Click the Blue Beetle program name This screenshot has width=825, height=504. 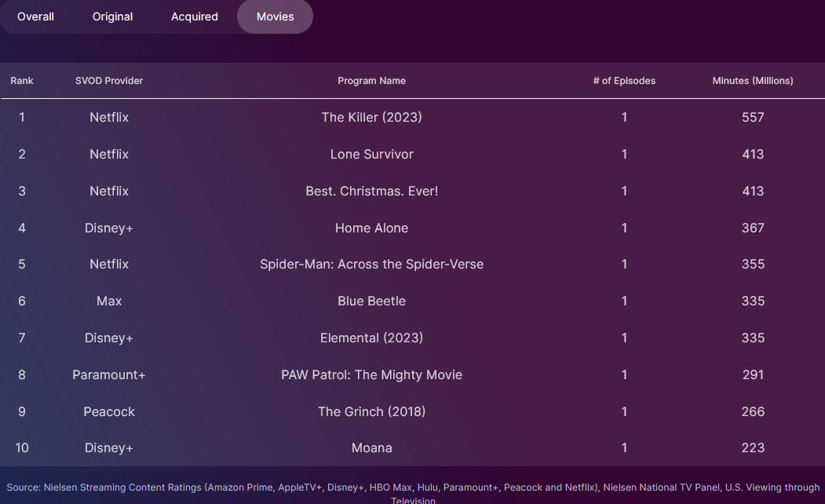(371, 301)
